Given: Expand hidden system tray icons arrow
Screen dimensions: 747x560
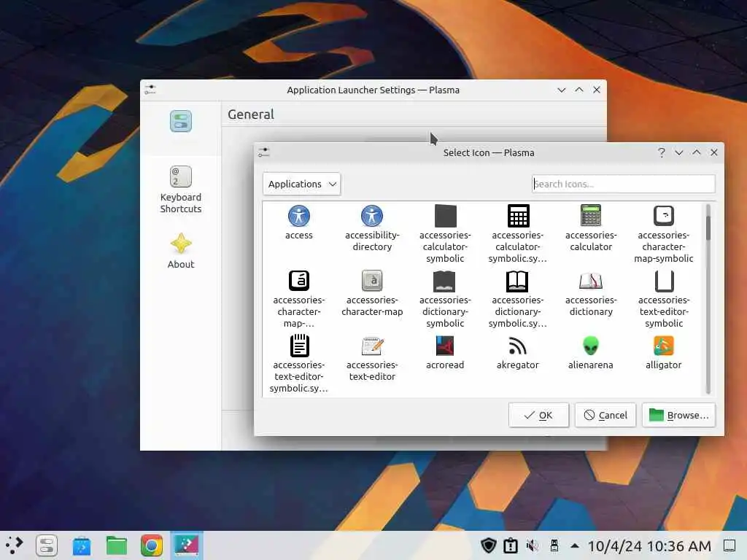Looking at the screenshot, I should coord(575,545).
